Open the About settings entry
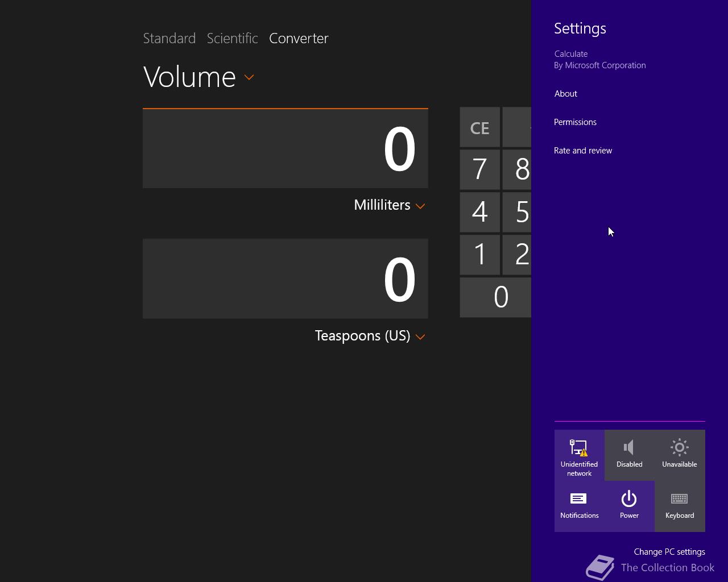This screenshot has height=582, width=728. click(565, 94)
